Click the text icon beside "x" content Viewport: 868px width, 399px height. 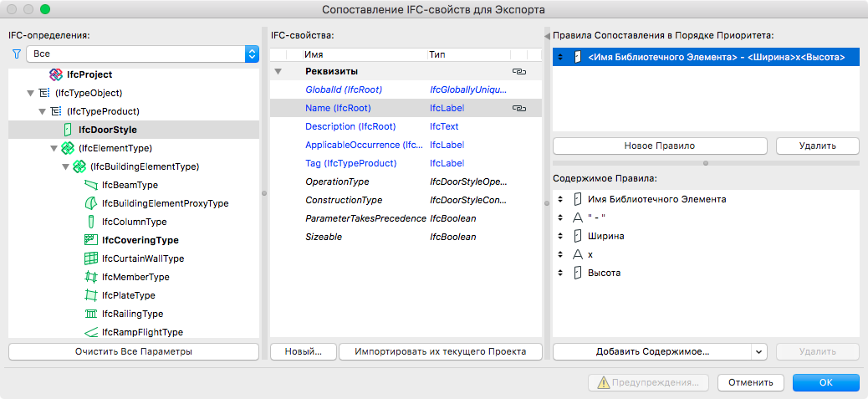tap(577, 254)
